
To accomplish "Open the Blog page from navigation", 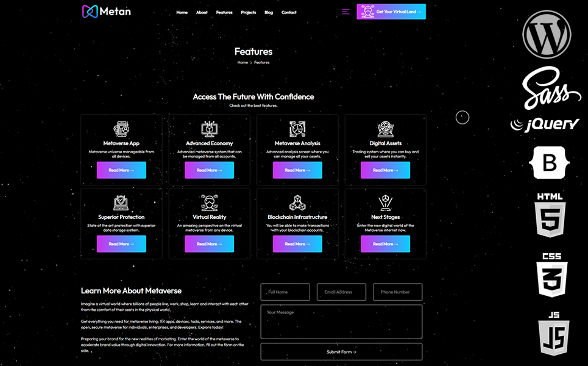I will [269, 12].
